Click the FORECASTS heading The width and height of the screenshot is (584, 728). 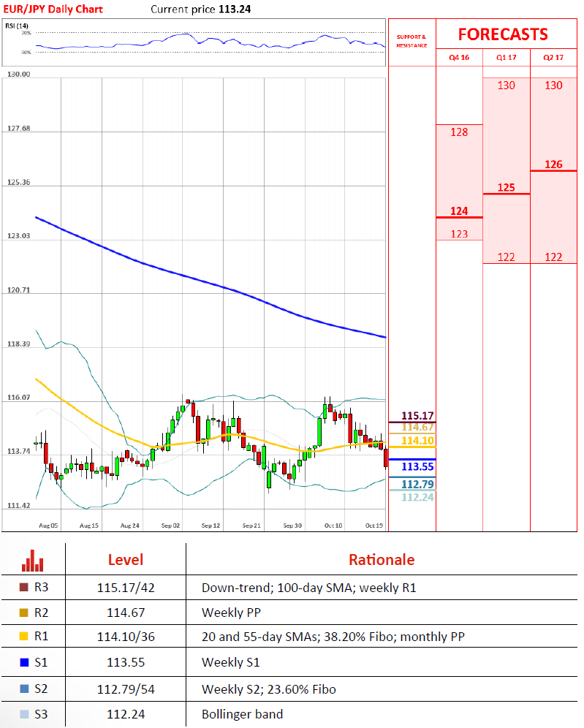(x=503, y=34)
